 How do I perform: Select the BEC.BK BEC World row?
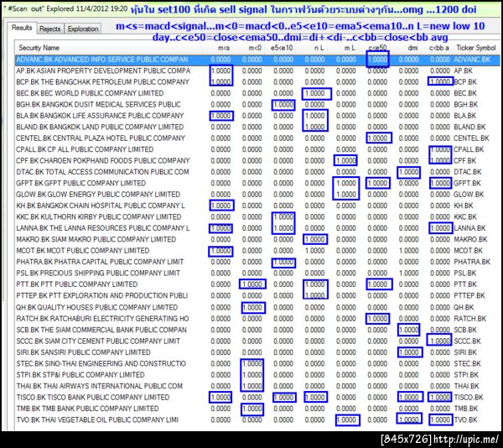[x=257, y=93]
